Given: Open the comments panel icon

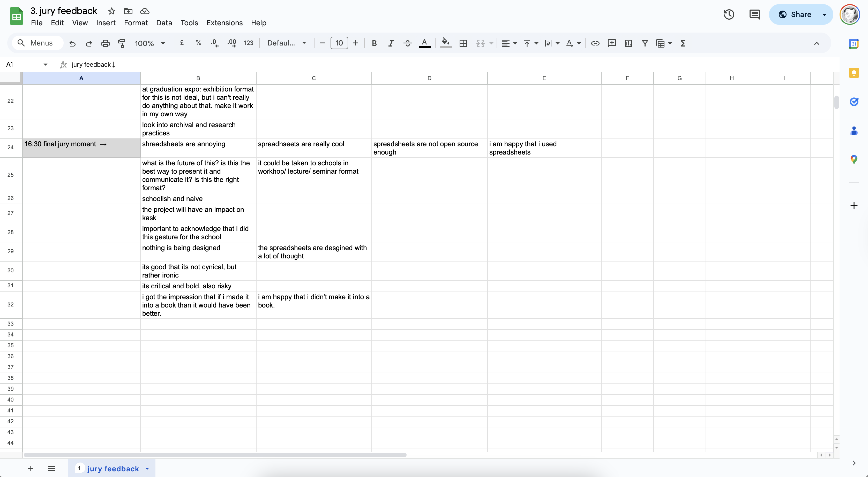Looking at the screenshot, I should pyautogui.click(x=754, y=14).
